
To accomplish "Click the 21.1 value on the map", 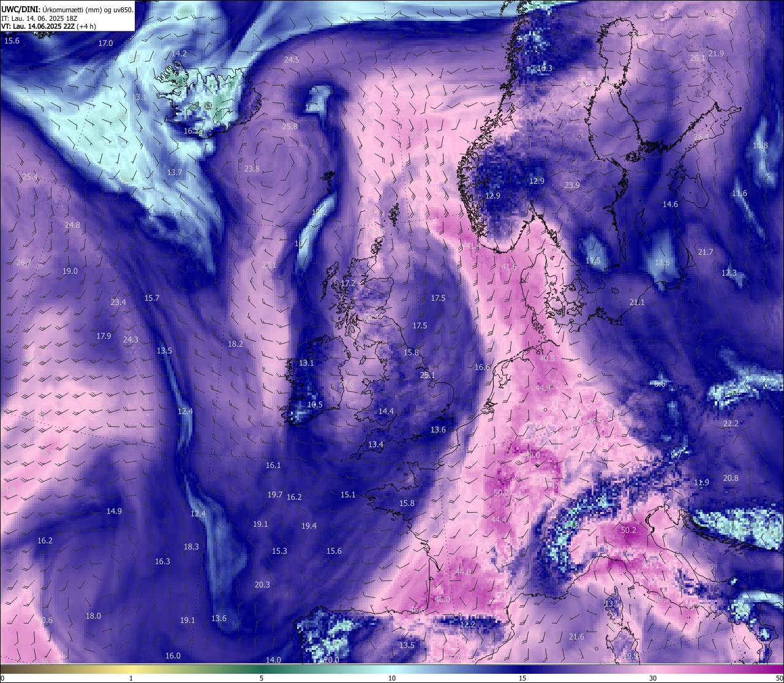I will pos(637,303).
